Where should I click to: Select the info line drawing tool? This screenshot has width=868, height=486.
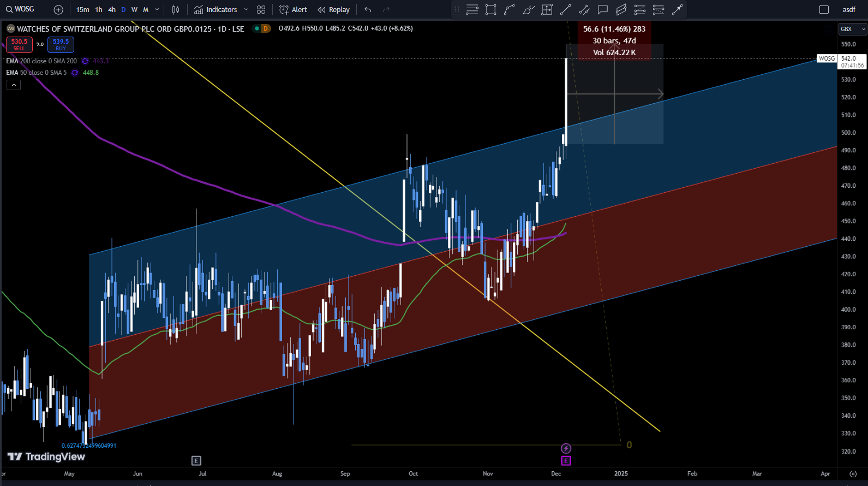[584, 10]
